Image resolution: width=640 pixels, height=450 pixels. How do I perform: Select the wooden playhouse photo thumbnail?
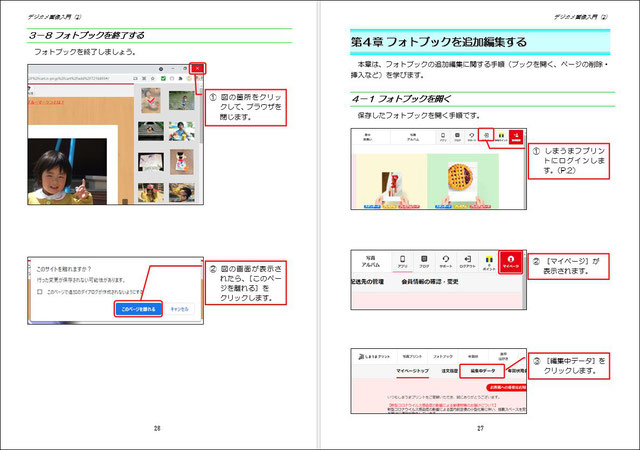tap(151, 131)
